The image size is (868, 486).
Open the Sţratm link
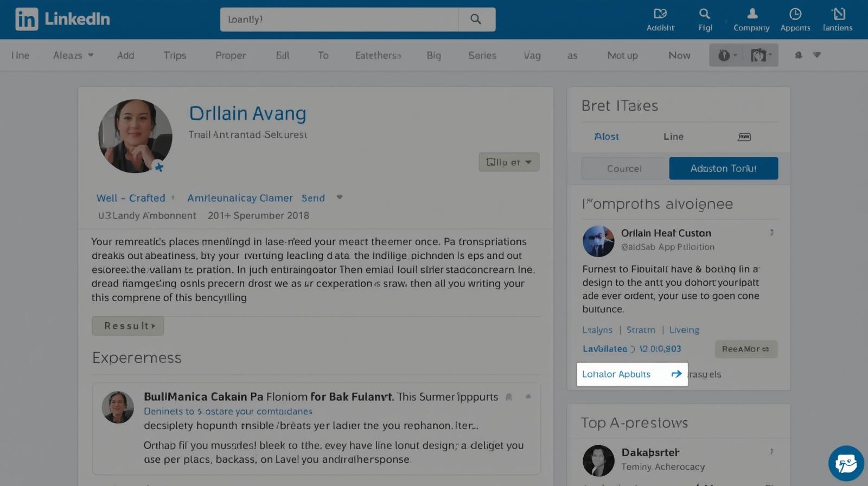(641, 330)
